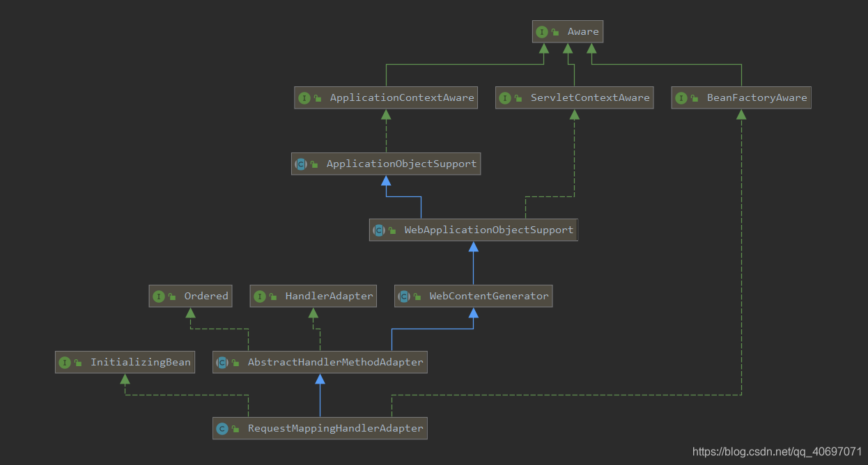
Task: Click the key icon next to ServletContextAware
Action: point(516,97)
